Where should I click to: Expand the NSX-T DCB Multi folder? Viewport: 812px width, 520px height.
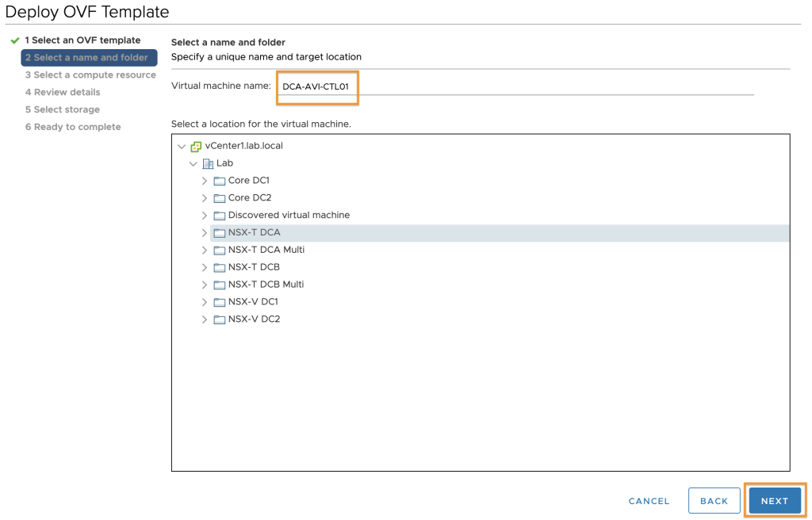click(x=204, y=285)
